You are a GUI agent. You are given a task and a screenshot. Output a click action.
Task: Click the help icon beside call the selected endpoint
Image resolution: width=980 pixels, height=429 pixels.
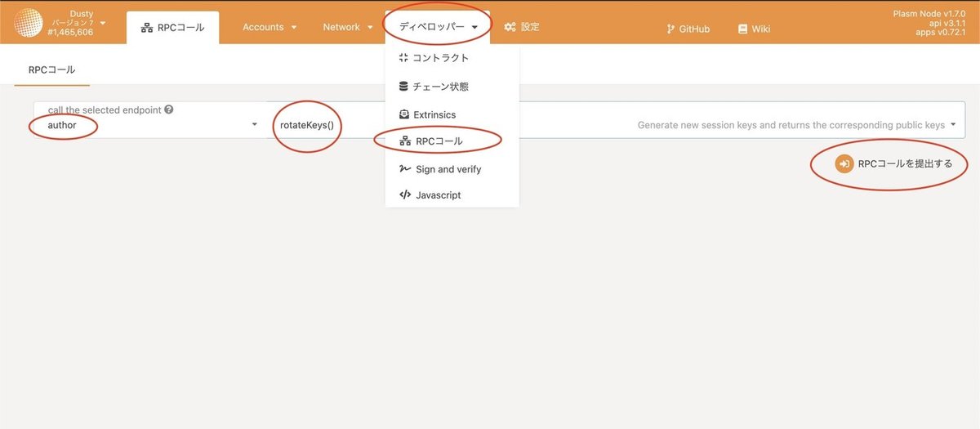point(168,109)
